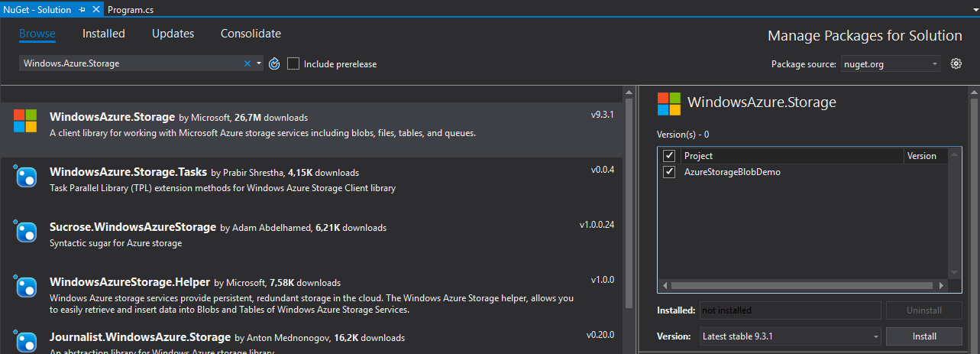Click the Installed 'not installed' field
Screen dimensions: 980x354
pyautogui.click(x=790, y=310)
